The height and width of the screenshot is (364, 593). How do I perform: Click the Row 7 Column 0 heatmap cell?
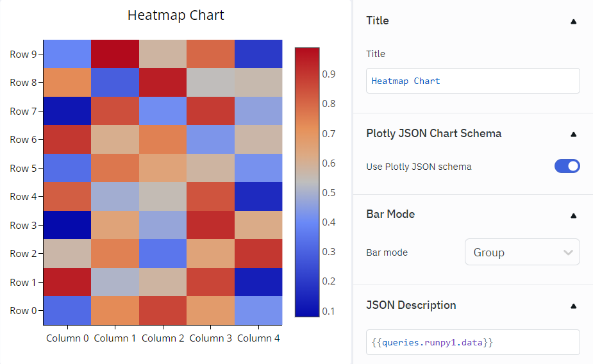67,111
